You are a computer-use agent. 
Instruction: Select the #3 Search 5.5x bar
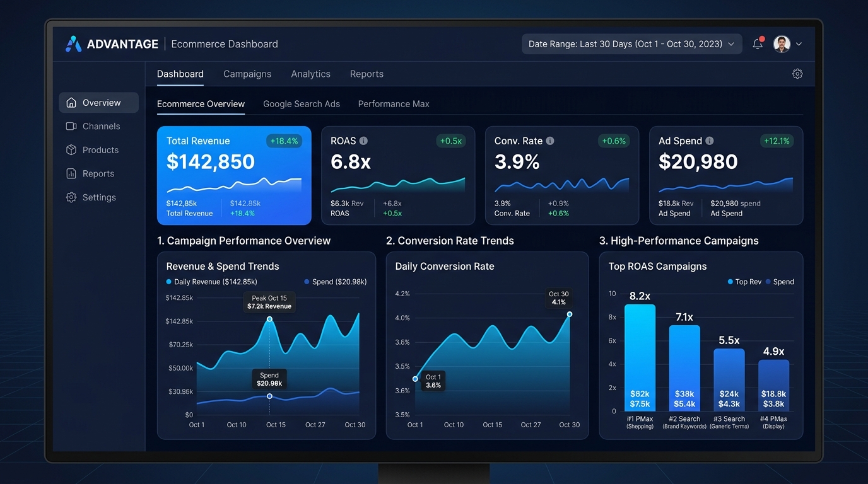tap(729, 380)
